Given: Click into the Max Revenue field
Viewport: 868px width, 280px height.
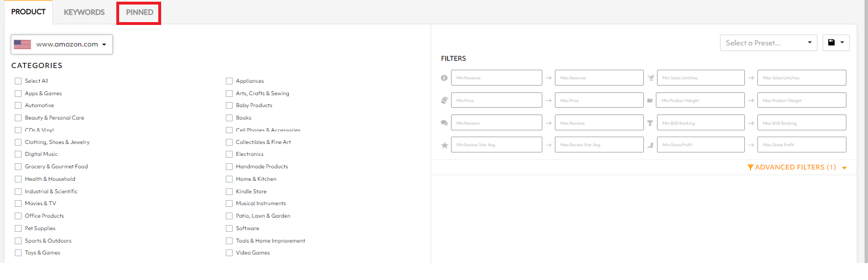Looking at the screenshot, I should [599, 78].
